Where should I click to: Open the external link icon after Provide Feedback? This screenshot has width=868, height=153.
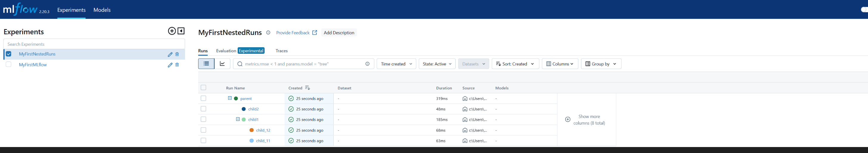[x=315, y=33]
